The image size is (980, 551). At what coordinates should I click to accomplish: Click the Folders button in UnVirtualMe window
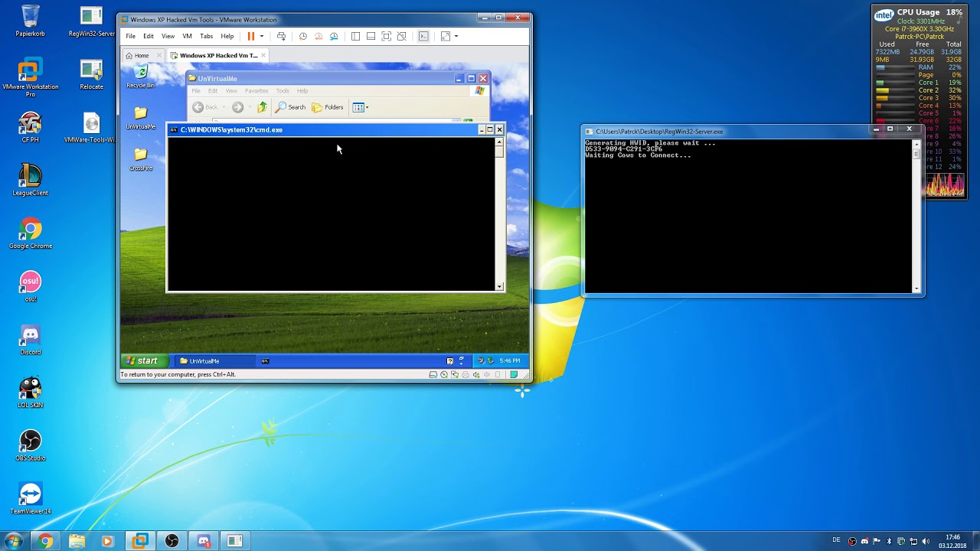click(328, 107)
